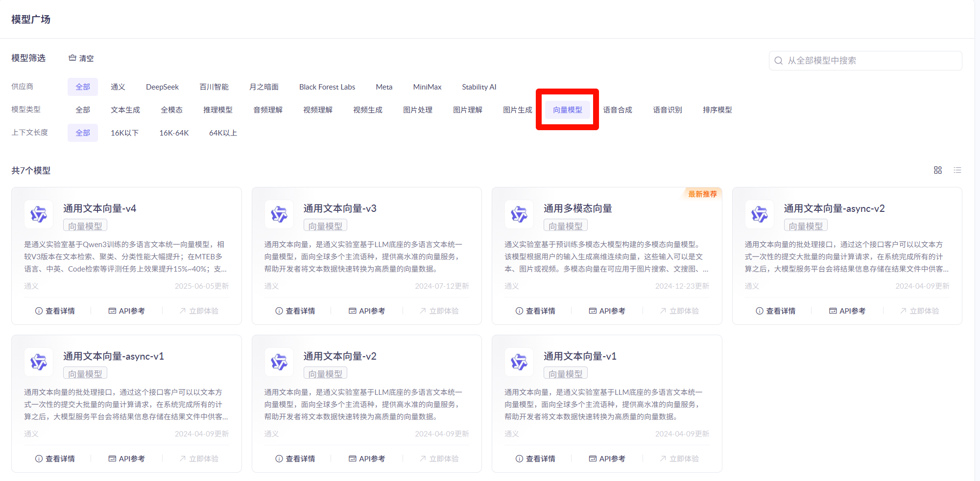This screenshot has height=481, width=980.
Task: Select model type 语音识别
Action: 668,110
